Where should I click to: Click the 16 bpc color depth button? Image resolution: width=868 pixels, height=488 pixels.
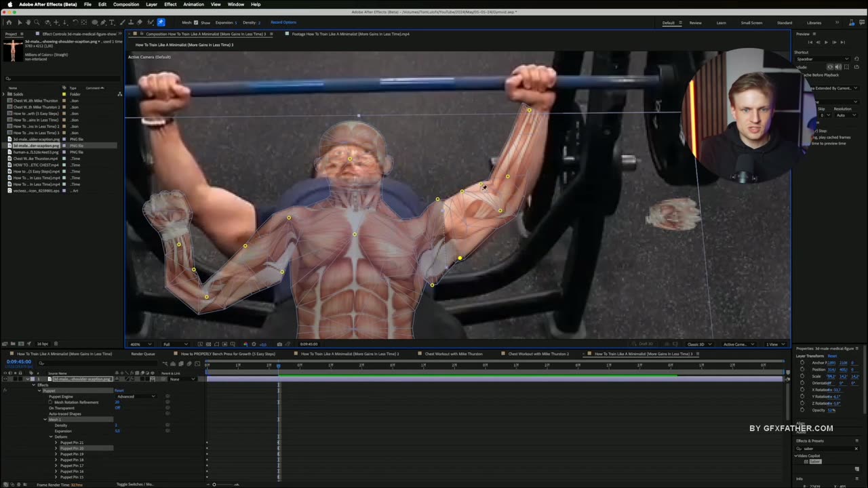[43, 344]
